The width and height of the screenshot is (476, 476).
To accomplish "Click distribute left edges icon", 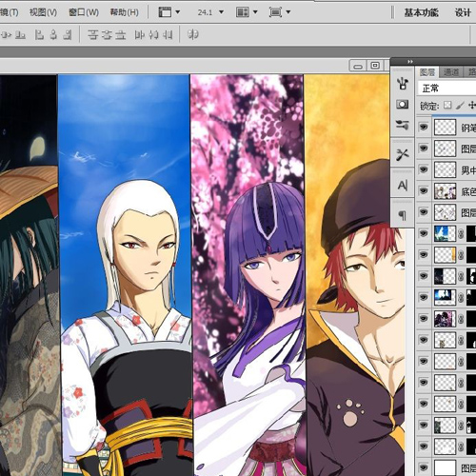I will 140,34.
